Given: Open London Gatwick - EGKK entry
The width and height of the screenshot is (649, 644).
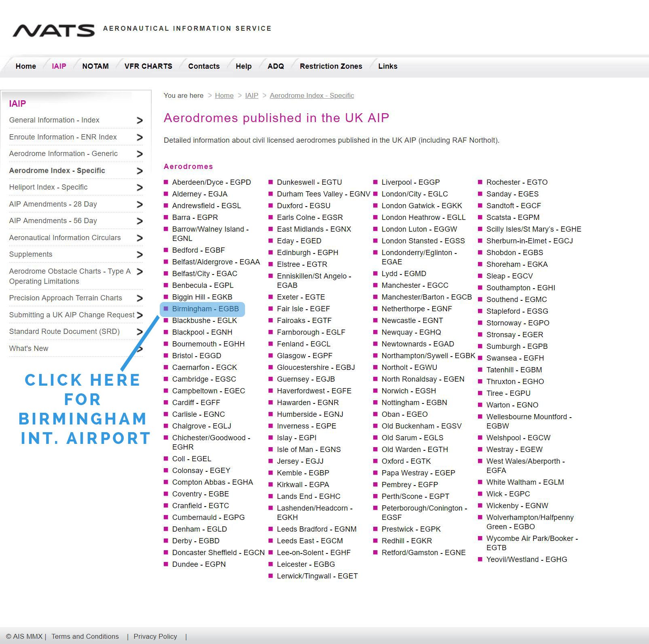Looking at the screenshot, I should (x=422, y=206).
